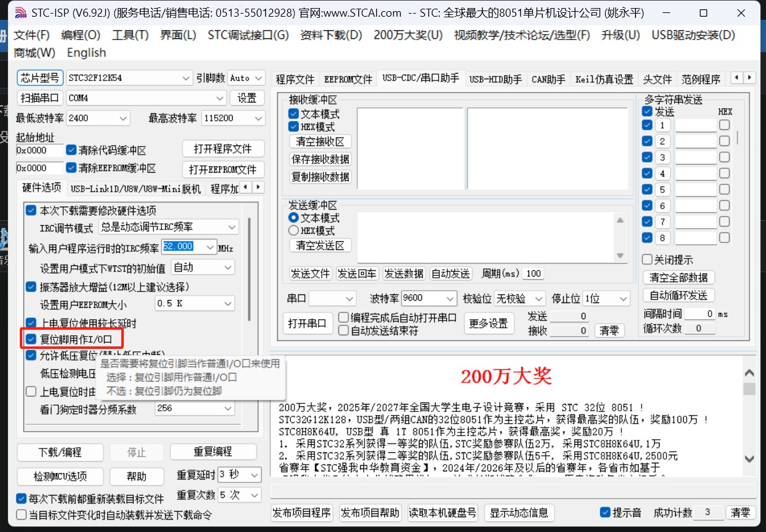Open the STC调试接口(G) menu
766x532 pixels.
248,35
